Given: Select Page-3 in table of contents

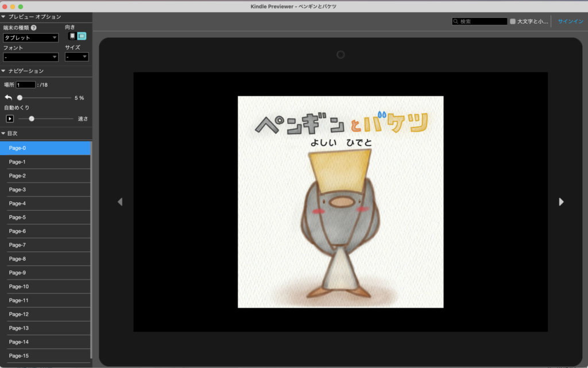Looking at the screenshot, I should tap(45, 189).
